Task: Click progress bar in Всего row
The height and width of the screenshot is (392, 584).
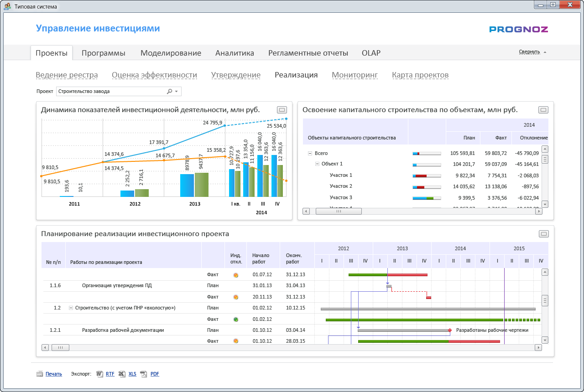Action: 427,154
